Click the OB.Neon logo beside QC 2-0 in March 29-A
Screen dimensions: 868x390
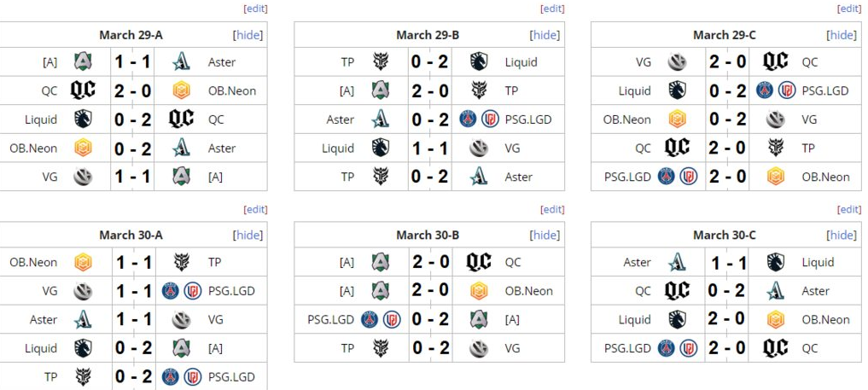tap(181, 90)
